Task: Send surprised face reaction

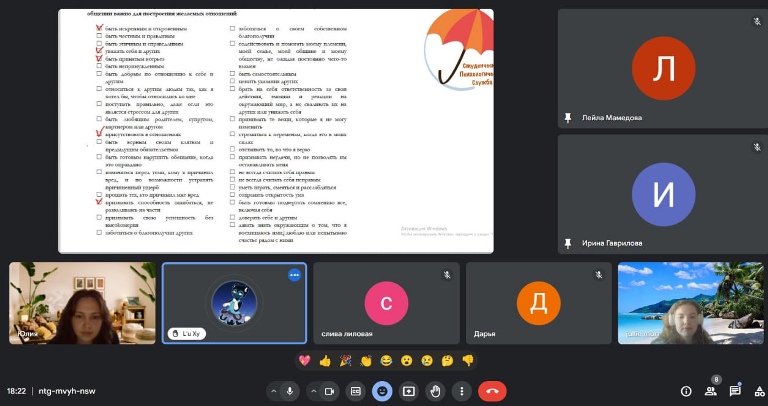Action: tap(407, 361)
